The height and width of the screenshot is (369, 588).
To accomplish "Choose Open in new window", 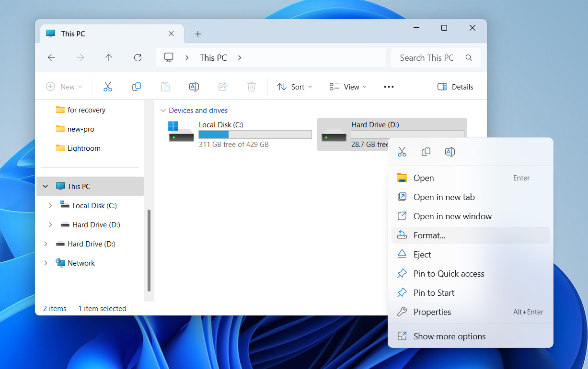I will (x=471, y=216).
